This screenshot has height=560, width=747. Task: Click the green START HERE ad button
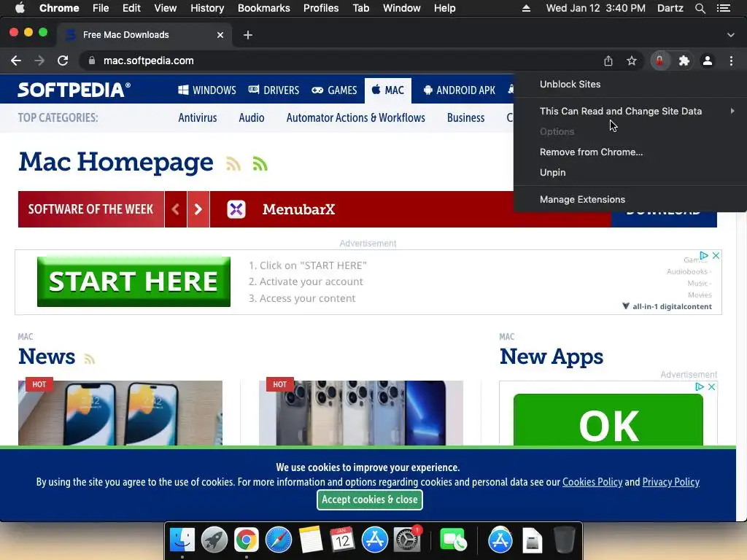[134, 281]
